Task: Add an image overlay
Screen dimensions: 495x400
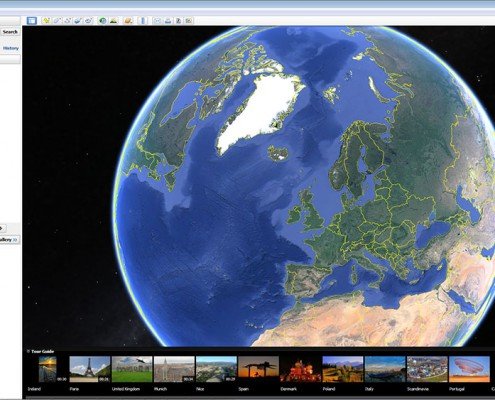Action: [78, 21]
